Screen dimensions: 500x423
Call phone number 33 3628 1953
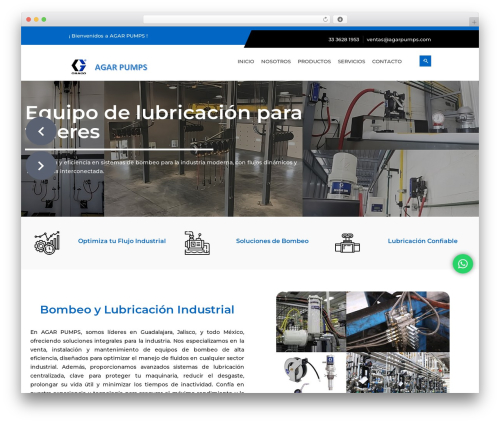click(344, 39)
